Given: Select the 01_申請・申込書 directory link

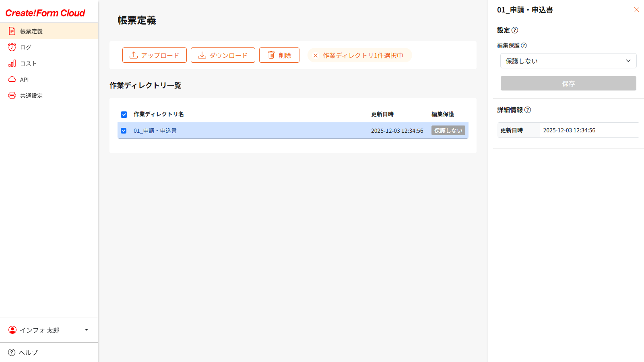Looking at the screenshot, I should click(156, 130).
